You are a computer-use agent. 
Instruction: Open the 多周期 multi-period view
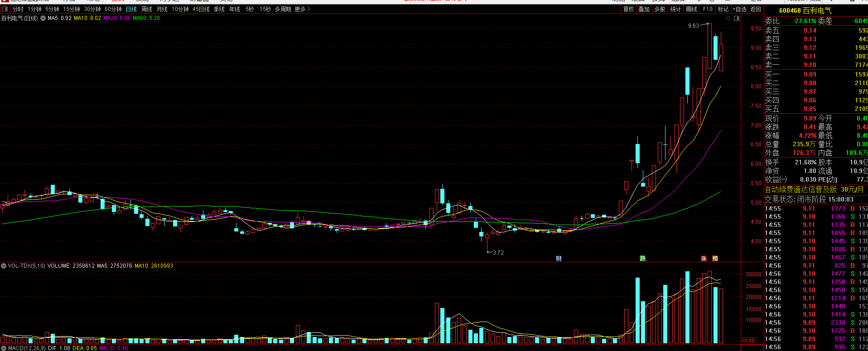click(x=283, y=9)
